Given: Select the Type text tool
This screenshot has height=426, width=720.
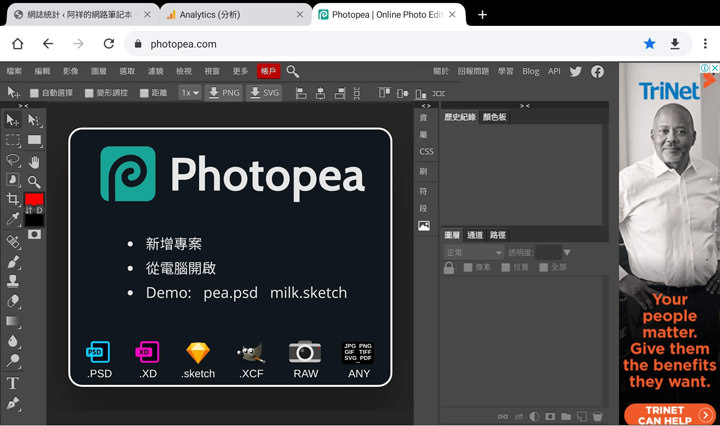Looking at the screenshot, I should coord(12,383).
